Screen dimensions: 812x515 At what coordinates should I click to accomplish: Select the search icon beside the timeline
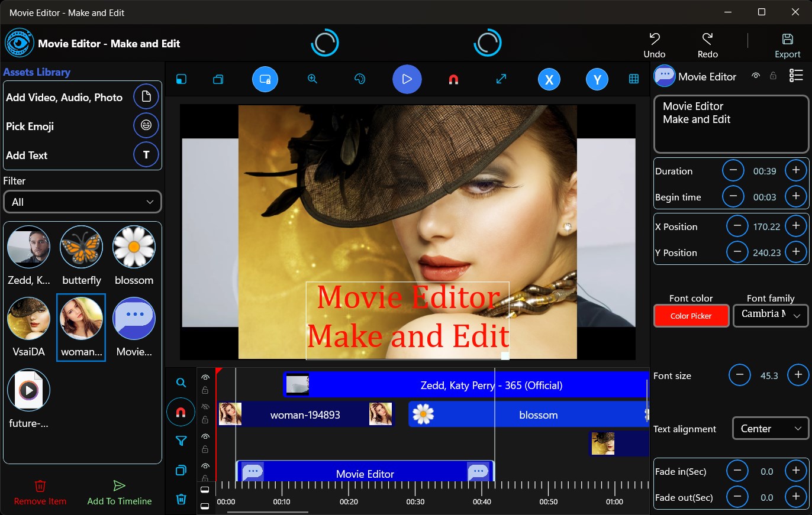pos(181,383)
